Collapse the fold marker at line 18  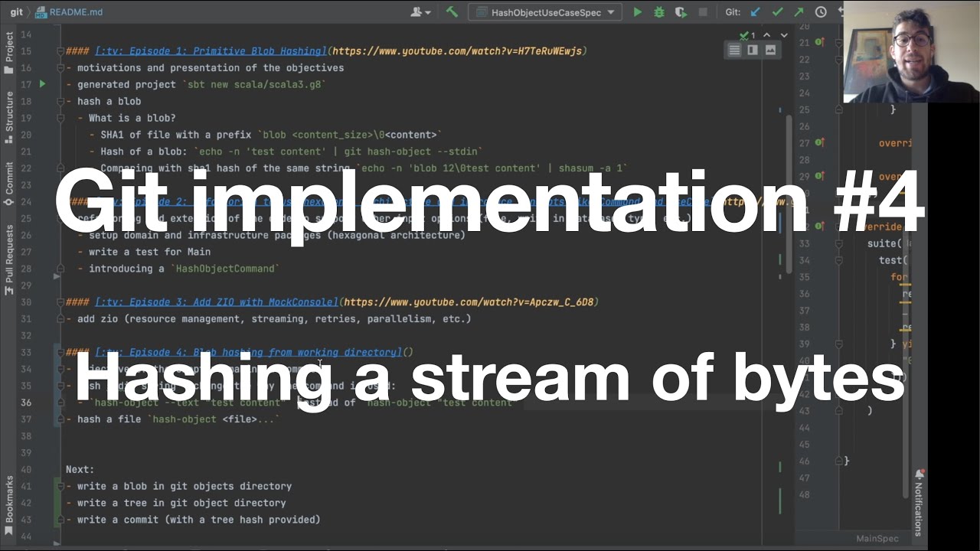point(59,101)
